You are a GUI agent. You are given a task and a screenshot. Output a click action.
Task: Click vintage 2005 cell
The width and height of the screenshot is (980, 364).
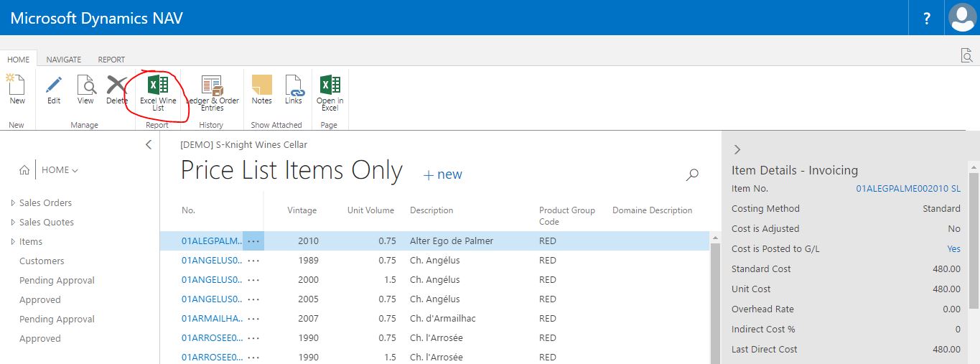click(308, 299)
